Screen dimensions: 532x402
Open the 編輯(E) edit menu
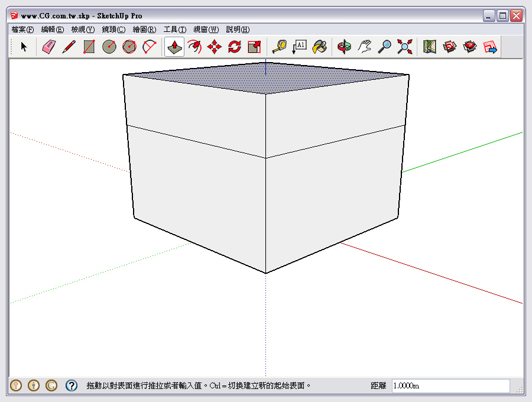coord(53,30)
